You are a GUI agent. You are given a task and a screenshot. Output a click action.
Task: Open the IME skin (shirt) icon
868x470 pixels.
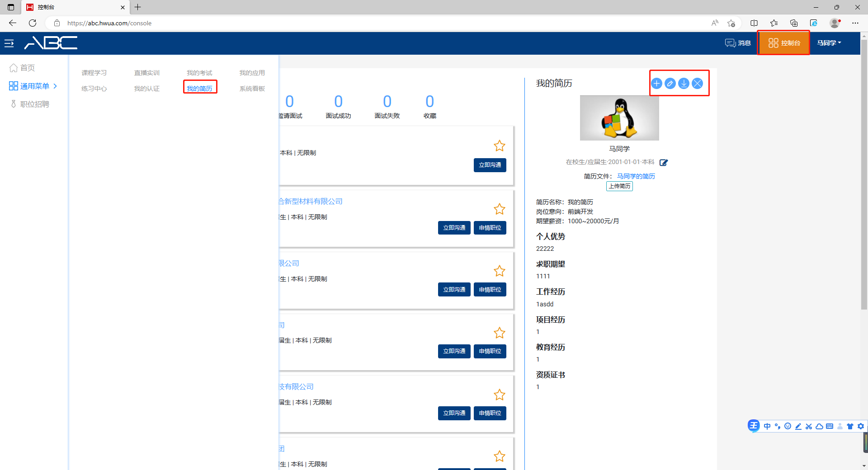(850, 426)
